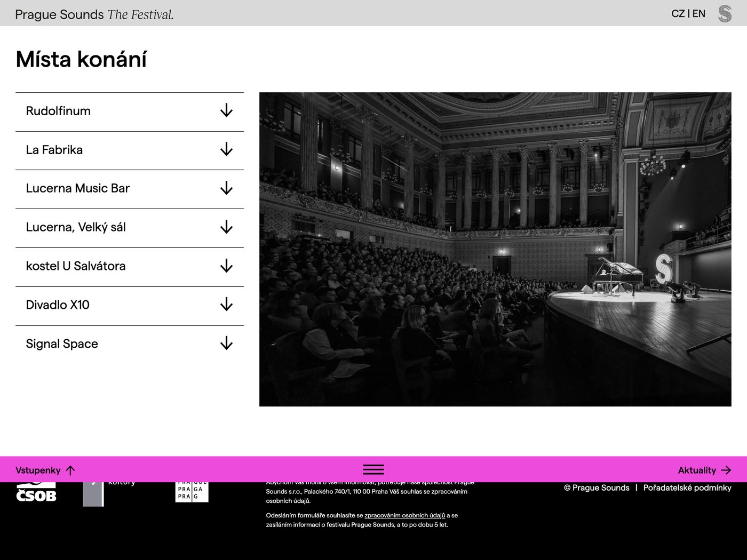Click the Lucerna, Velký sál label
Image resolution: width=747 pixels, height=560 pixels.
click(x=76, y=227)
